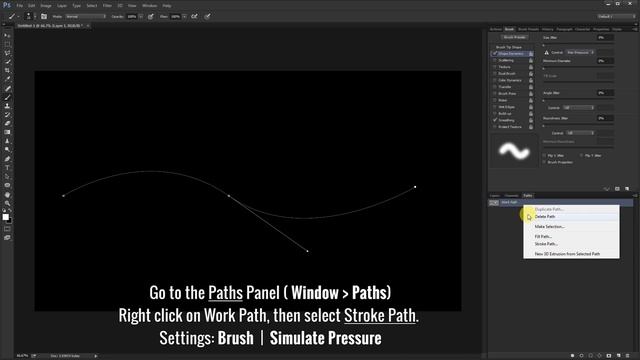Toggle lock icon beside Scattering
The width and height of the screenshot is (640, 360).
[531, 60]
